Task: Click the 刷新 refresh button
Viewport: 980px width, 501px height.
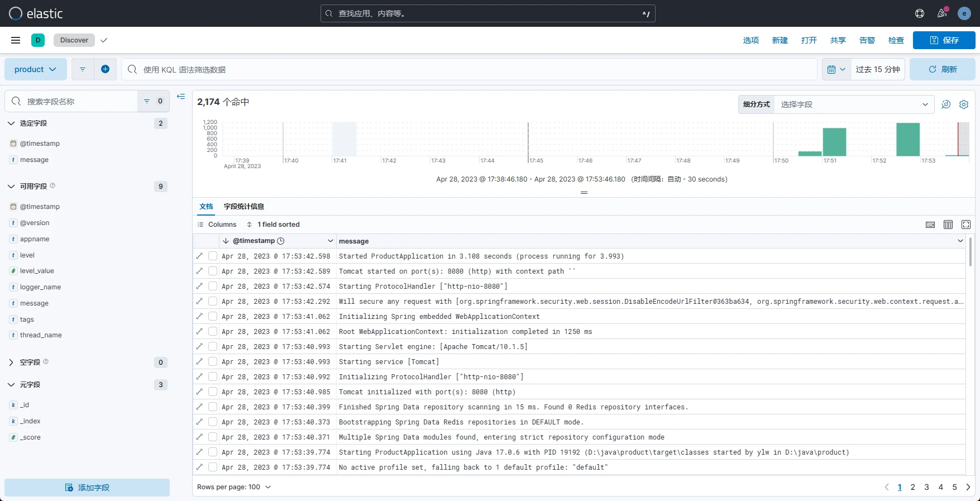Action: coord(943,69)
